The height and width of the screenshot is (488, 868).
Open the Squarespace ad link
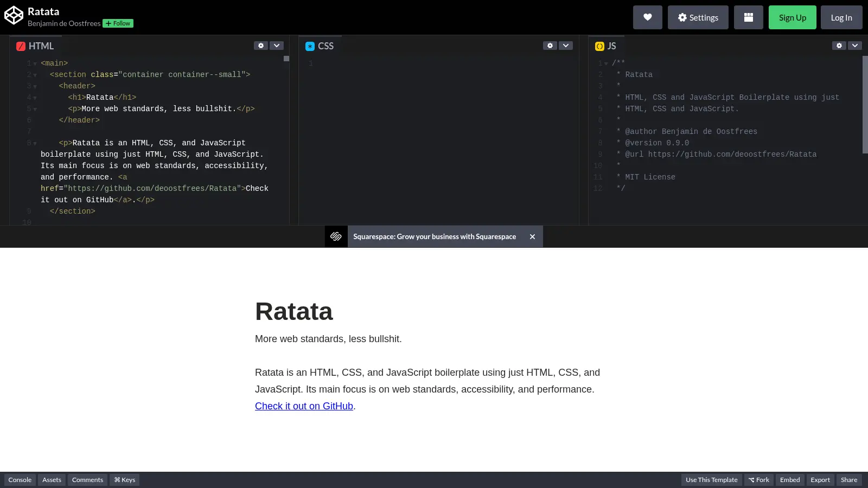tap(435, 236)
